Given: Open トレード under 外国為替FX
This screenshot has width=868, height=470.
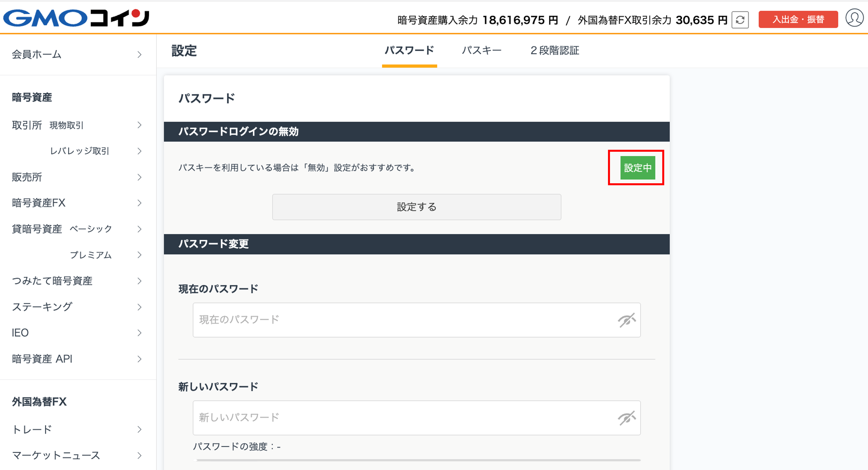Looking at the screenshot, I should tap(78, 429).
